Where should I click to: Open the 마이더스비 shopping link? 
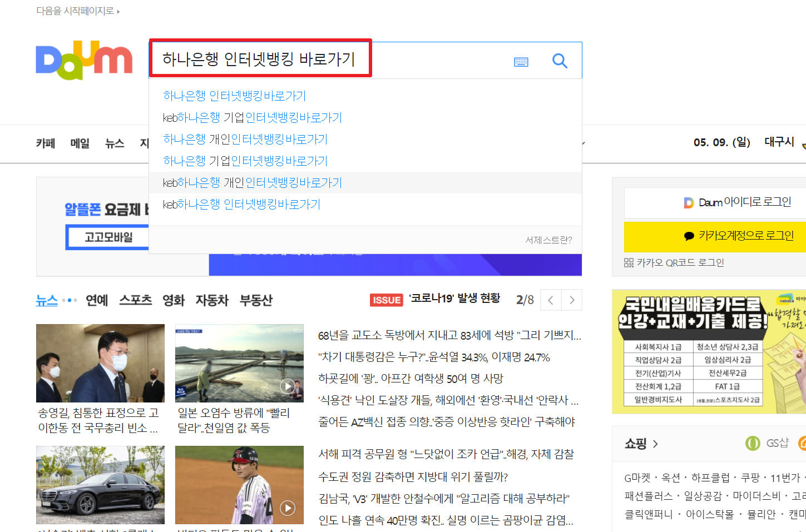click(757, 496)
